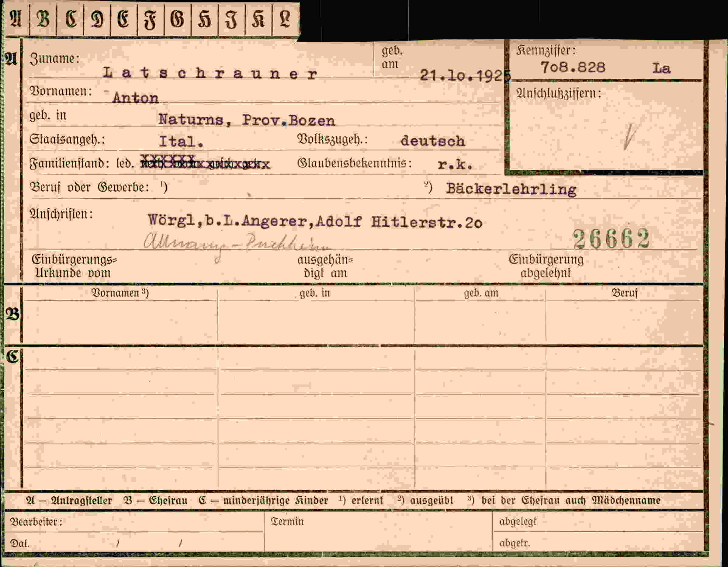
Task: Select the index tab letter A at top
Action: 16,19
